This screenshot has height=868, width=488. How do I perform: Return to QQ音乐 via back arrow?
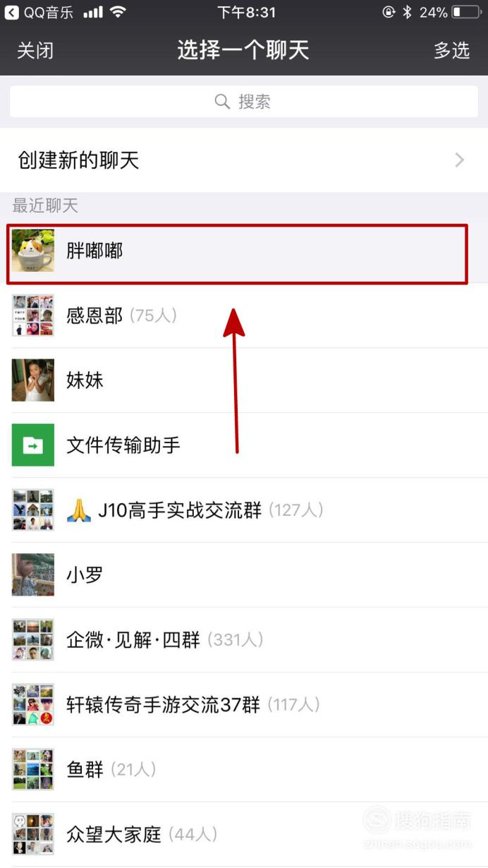[12, 12]
